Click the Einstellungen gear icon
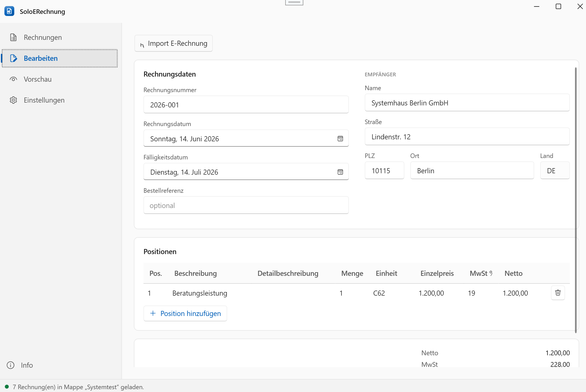Image resolution: width=586 pixels, height=392 pixels. click(13, 100)
